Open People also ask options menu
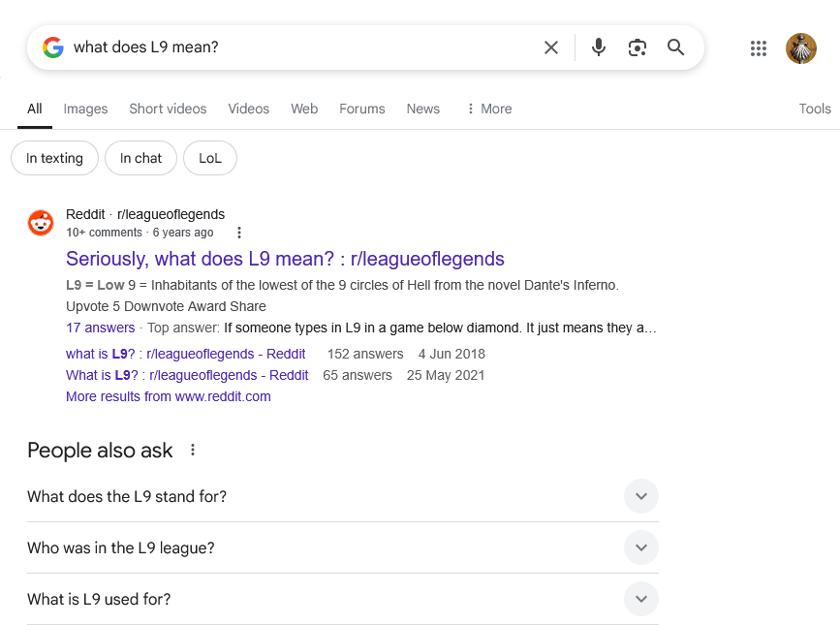The width and height of the screenshot is (840, 625). click(193, 450)
